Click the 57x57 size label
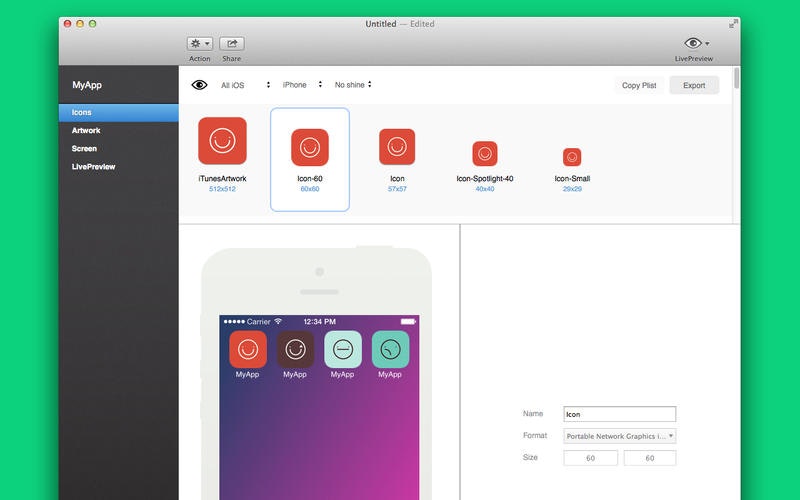 point(397,189)
